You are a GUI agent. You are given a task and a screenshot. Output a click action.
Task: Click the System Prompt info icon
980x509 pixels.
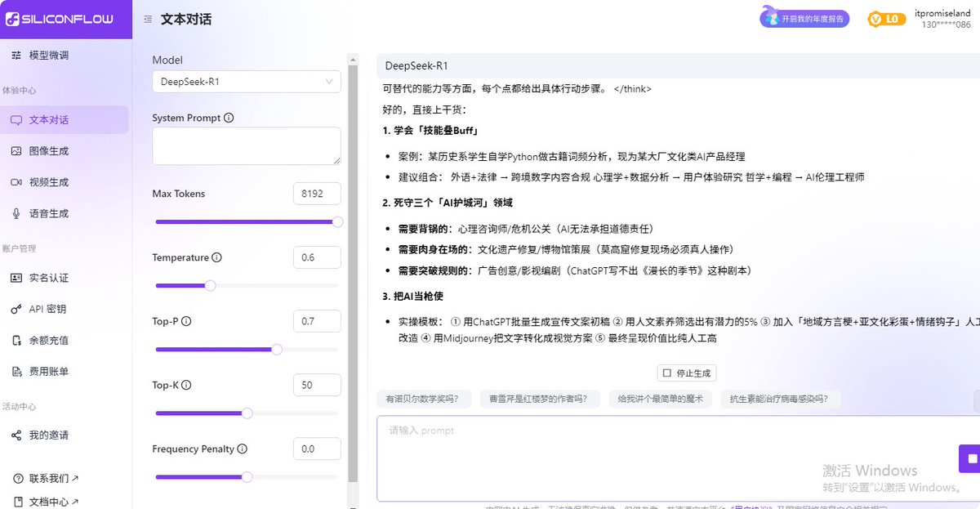(x=229, y=118)
